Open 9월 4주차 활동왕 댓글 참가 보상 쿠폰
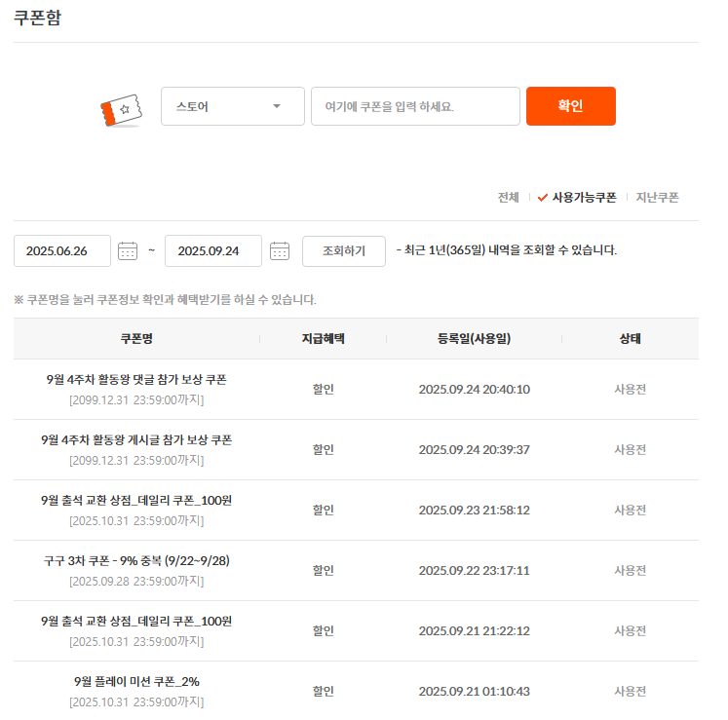 click(136, 379)
